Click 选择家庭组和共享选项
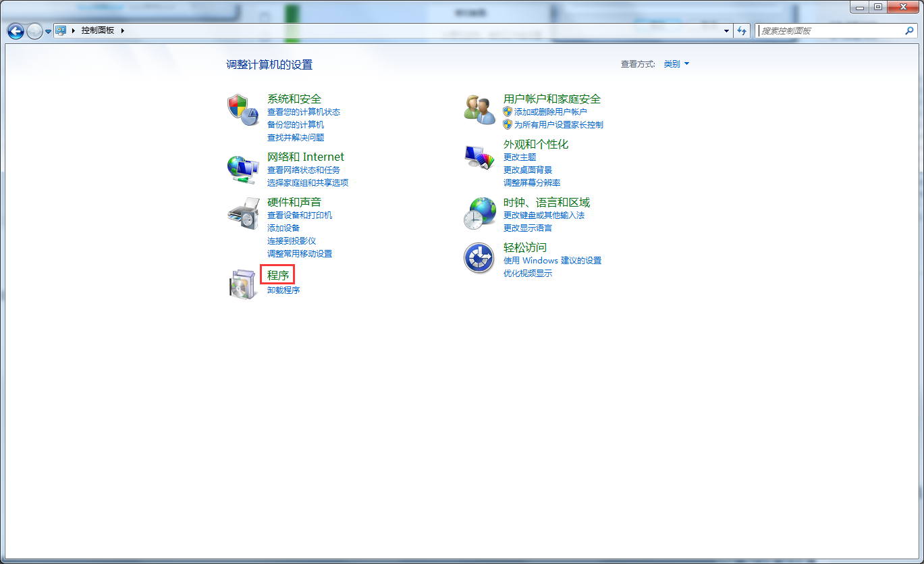Screen dimensions: 924x564 click(308, 183)
